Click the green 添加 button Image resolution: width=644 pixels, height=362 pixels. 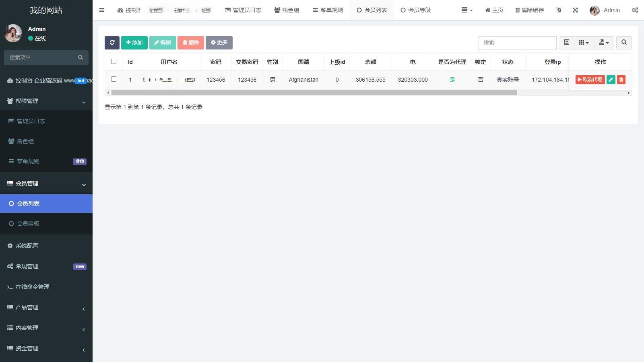tap(134, 43)
